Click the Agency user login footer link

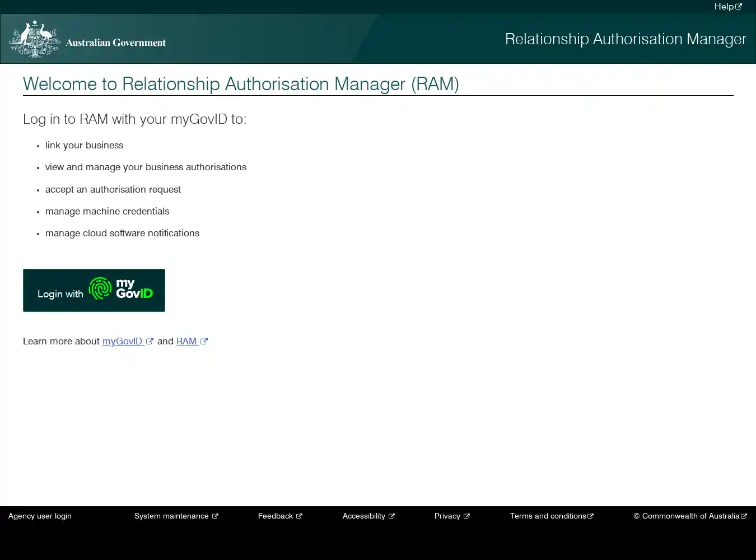pyautogui.click(x=40, y=516)
